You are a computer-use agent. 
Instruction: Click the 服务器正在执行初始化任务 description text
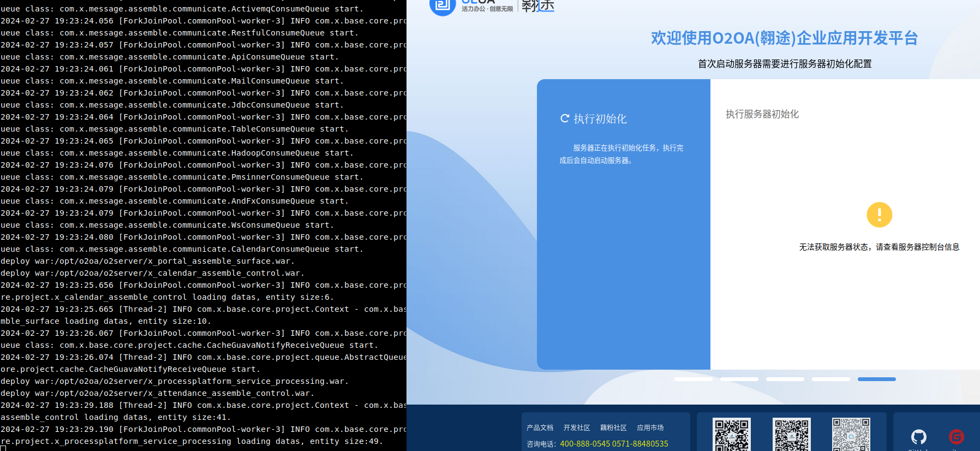pos(622,154)
